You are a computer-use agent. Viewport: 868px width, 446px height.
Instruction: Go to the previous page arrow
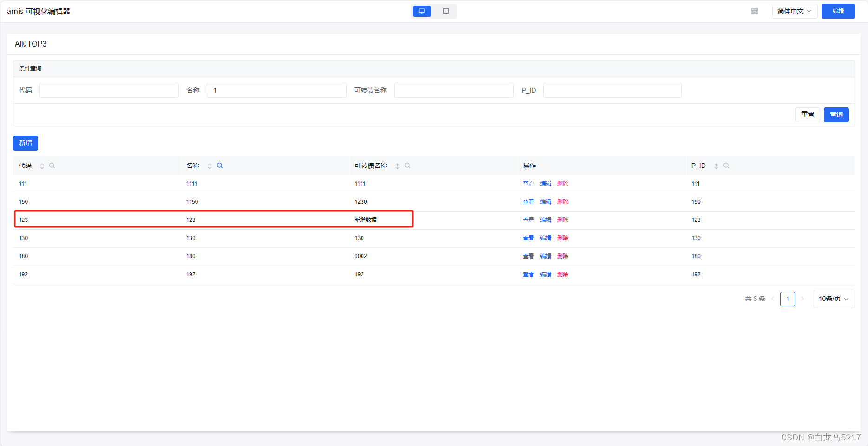tap(773, 299)
